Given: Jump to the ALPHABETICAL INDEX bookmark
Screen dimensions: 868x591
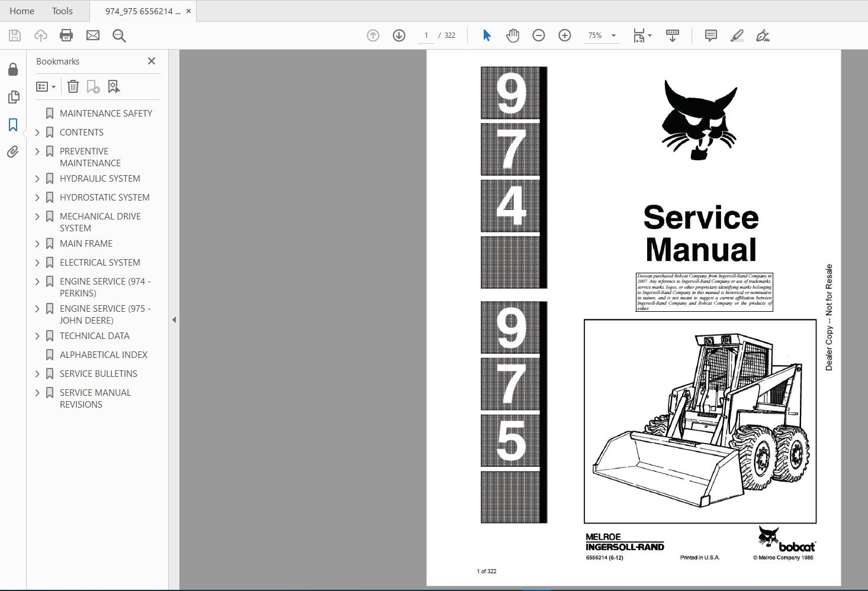Looking at the screenshot, I should [x=104, y=355].
